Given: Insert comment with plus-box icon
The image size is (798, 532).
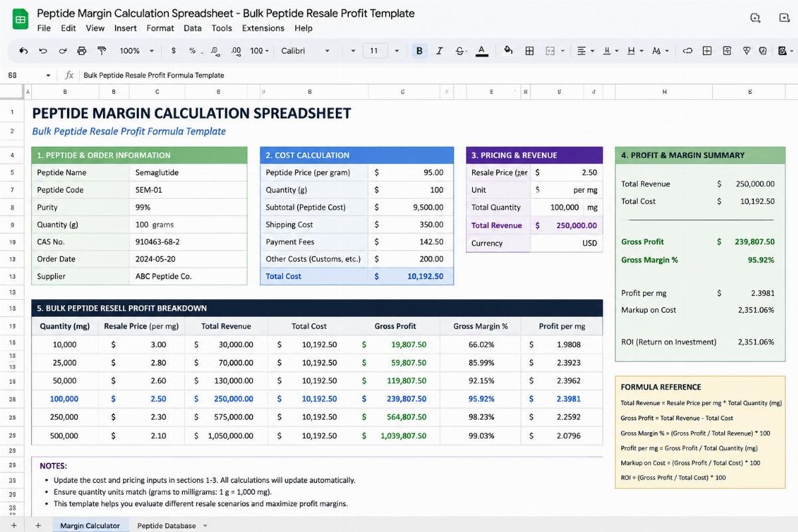Looking at the screenshot, I should point(707,51).
